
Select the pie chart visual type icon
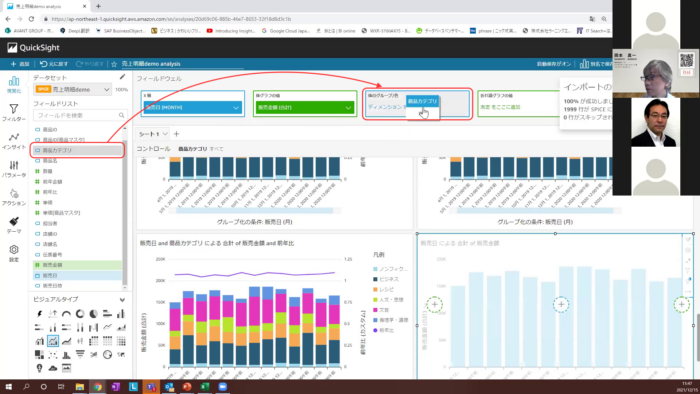coord(94,314)
